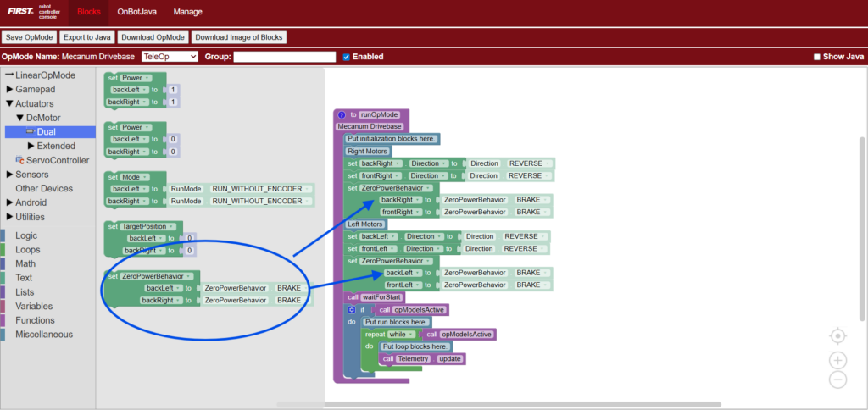Switch to the Blocks tab

[x=88, y=12]
